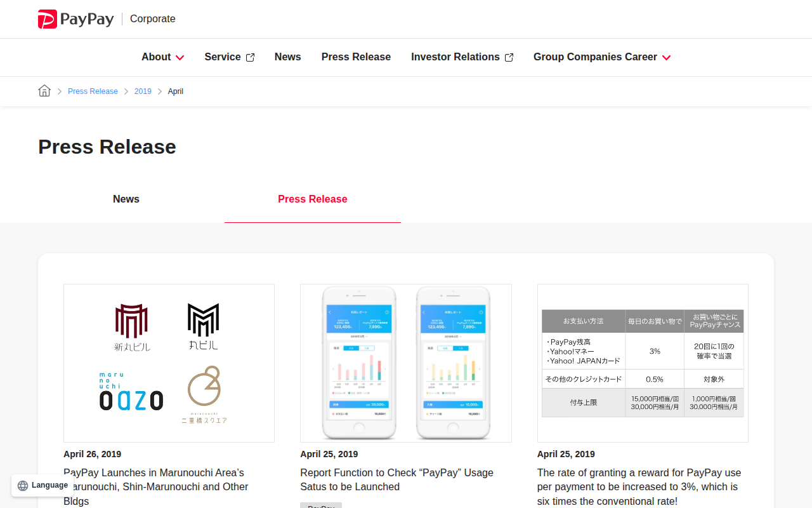
Task: Open article Report Function to Check PayPay Usage
Action: pyautogui.click(x=396, y=480)
